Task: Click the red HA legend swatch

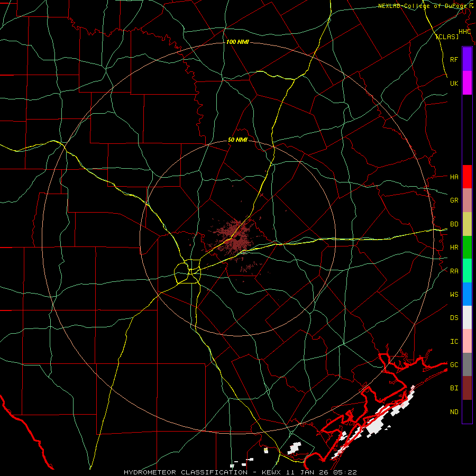Action: (x=467, y=177)
